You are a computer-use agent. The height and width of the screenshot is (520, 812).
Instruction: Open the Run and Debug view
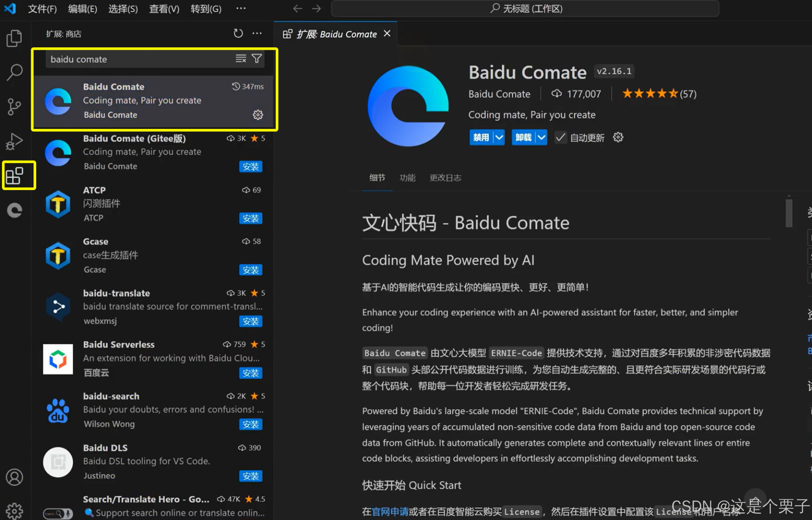14,141
